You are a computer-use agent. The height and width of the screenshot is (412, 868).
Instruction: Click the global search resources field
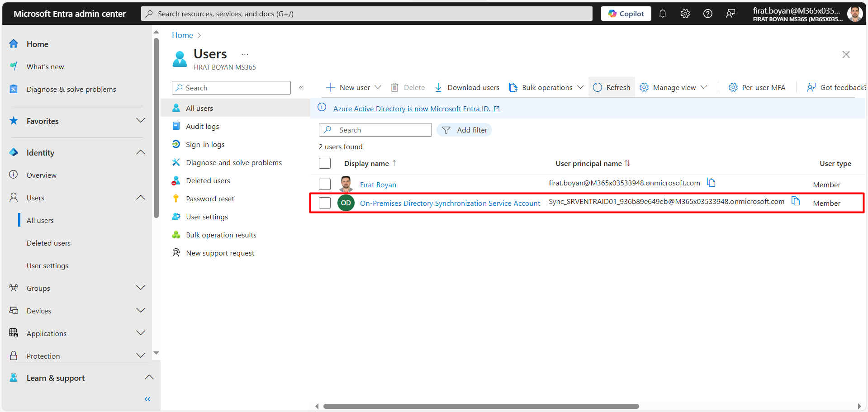pyautogui.click(x=367, y=14)
